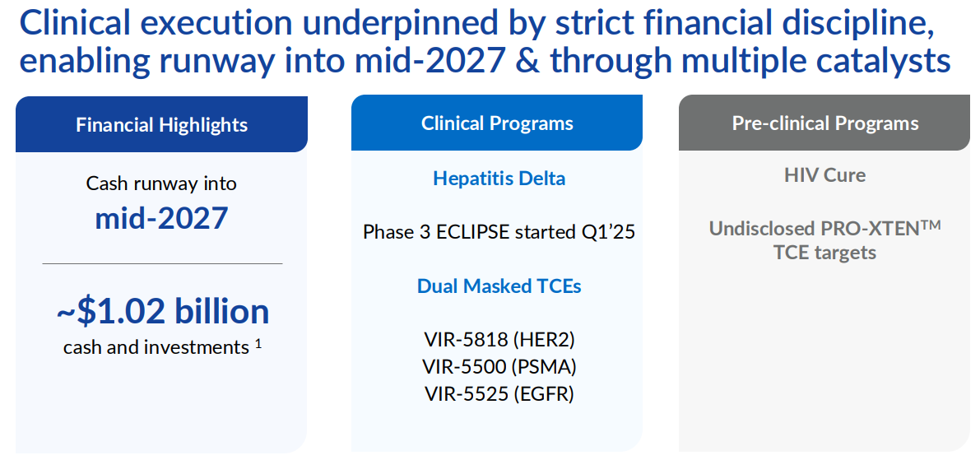Click the Cash runway into label
Screen dimensions: 980x460
[161, 184]
